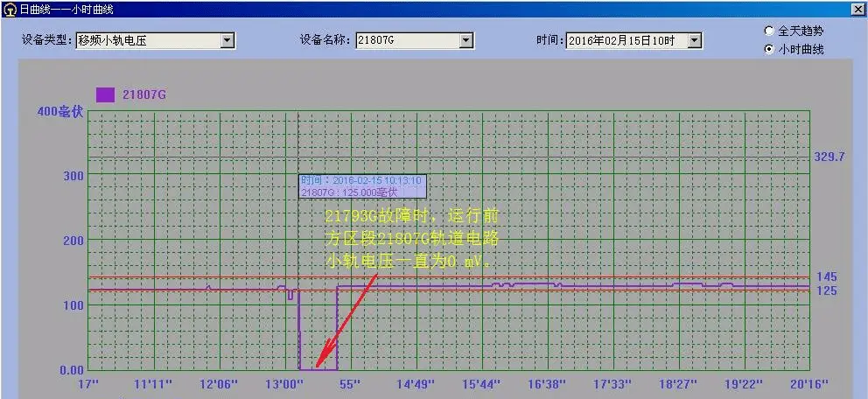Click the 55'' time axis label
868x399 pixels.
(x=349, y=384)
